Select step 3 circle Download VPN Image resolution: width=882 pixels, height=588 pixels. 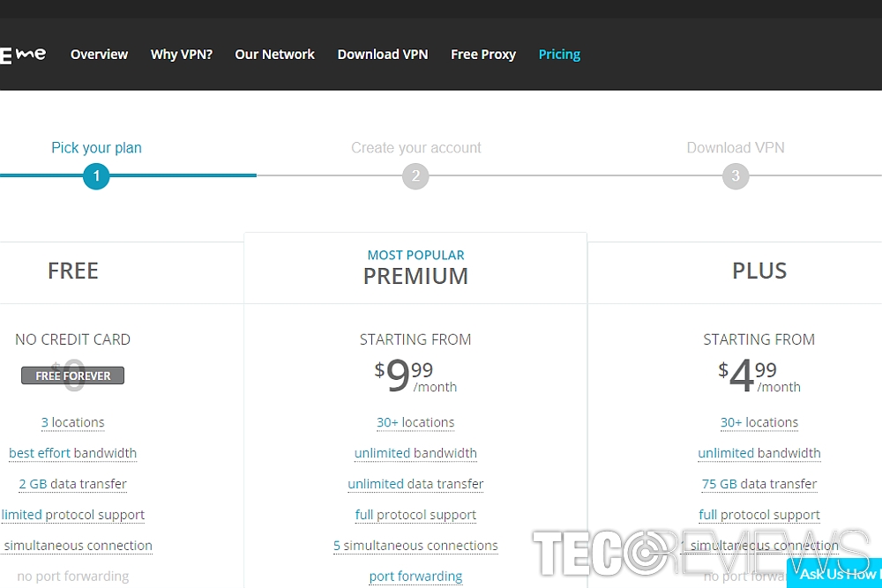pos(736,176)
